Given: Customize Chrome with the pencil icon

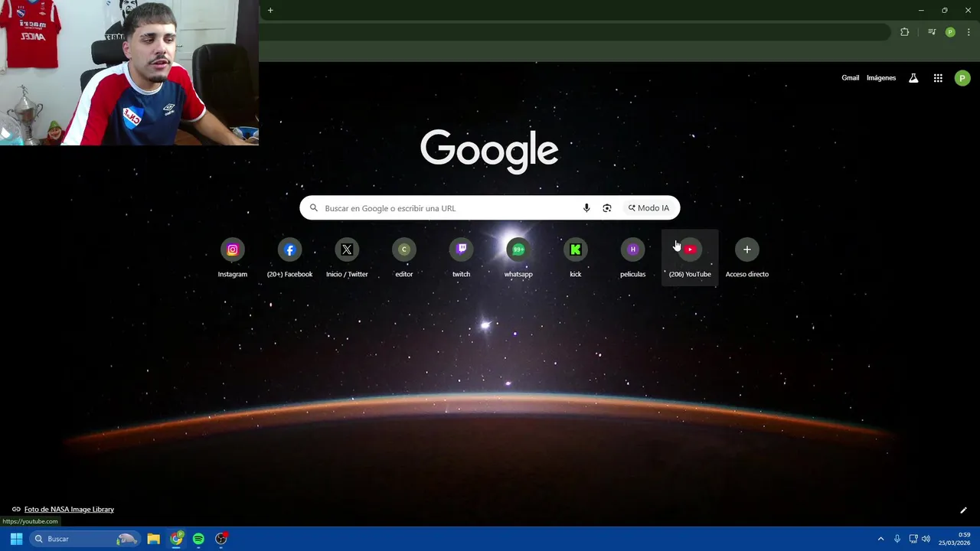Looking at the screenshot, I should point(963,510).
